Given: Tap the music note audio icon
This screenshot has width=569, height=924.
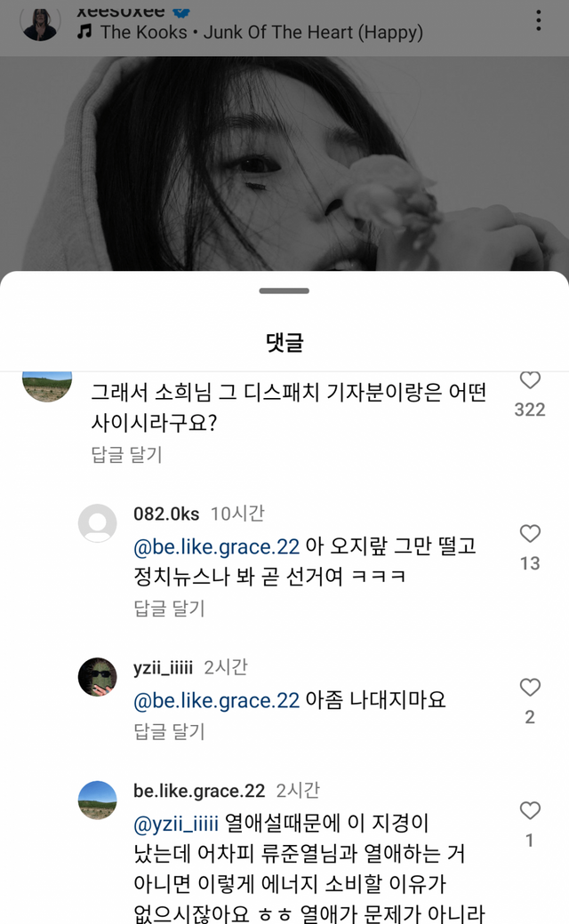Looking at the screenshot, I should [x=84, y=32].
